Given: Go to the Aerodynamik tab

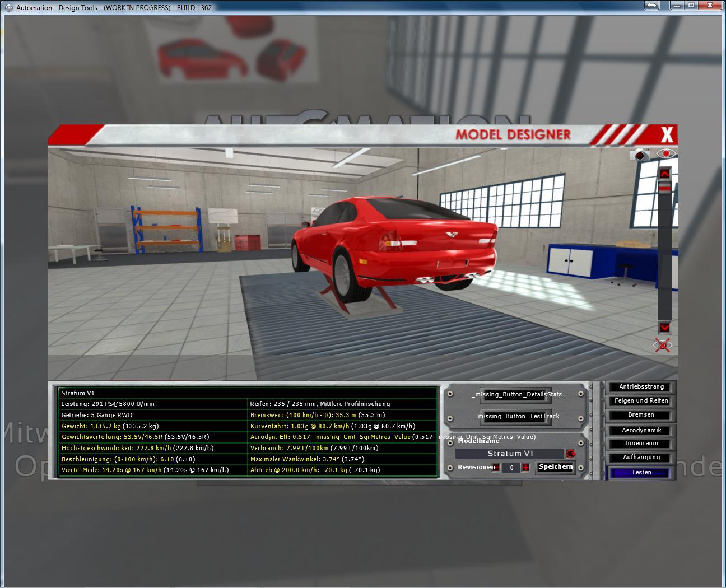Looking at the screenshot, I should (x=641, y=430).
